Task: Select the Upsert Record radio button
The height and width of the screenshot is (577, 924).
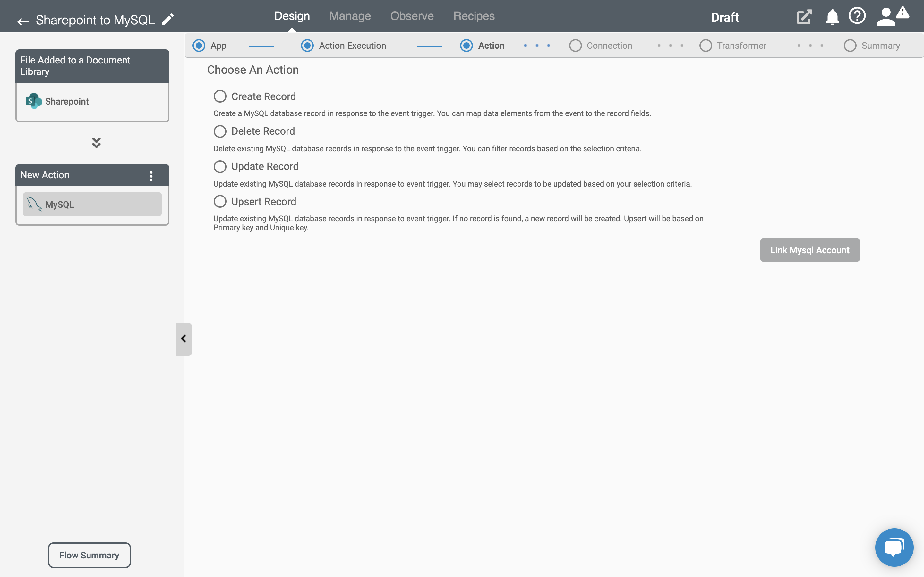Action: click(219, 201)
